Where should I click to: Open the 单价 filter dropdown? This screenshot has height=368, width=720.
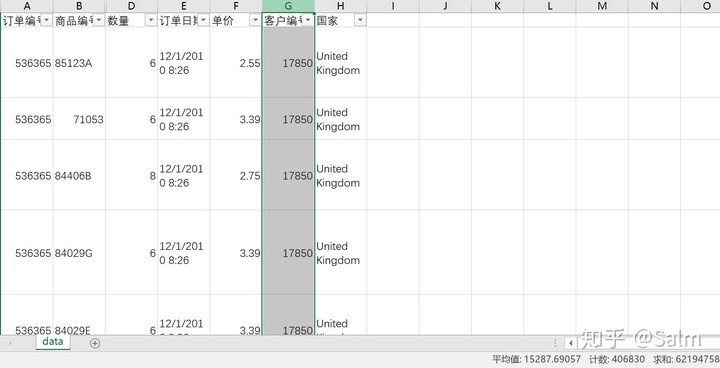[x=255, y=21]
